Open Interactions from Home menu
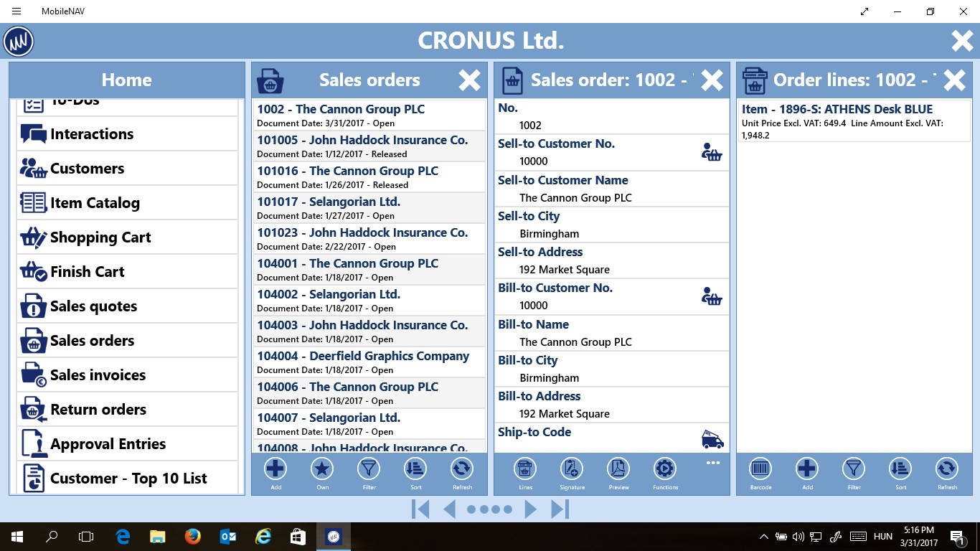 point(127,134)
